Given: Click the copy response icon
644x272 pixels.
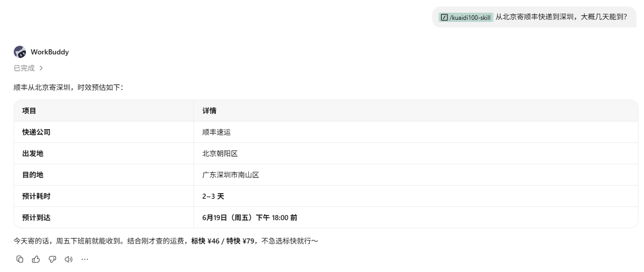Looking at the screenshot, I should pyautogui.click(x=20, y=259).
